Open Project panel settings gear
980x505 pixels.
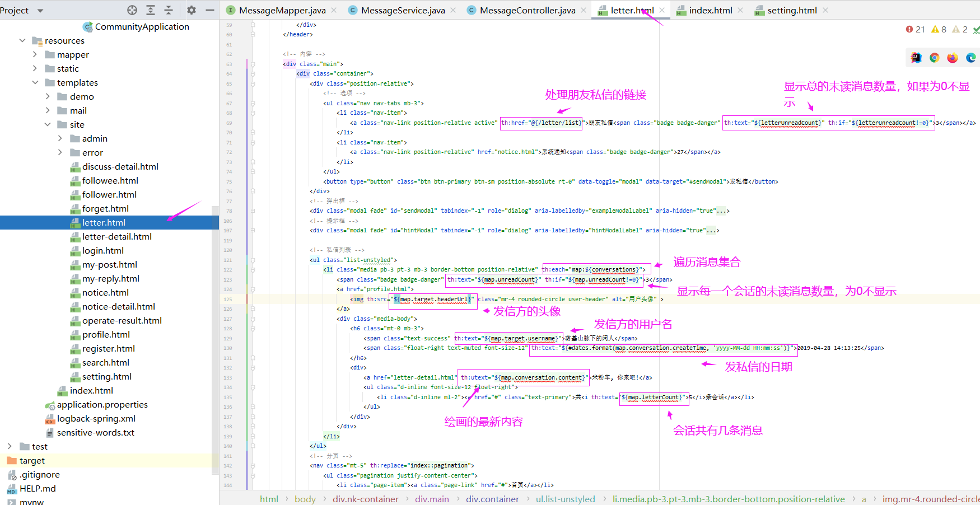[x=192, y=10]
